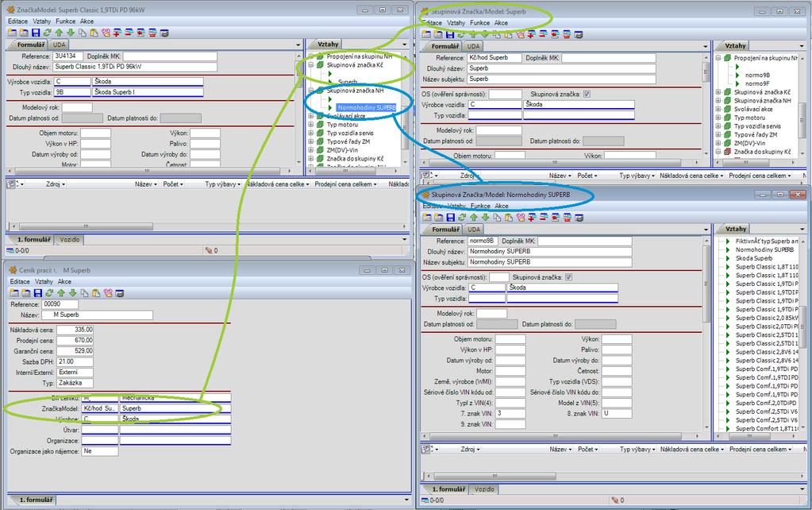
Task: Paste icon in Superb Classic window toolbar
Action: (94, 33)
